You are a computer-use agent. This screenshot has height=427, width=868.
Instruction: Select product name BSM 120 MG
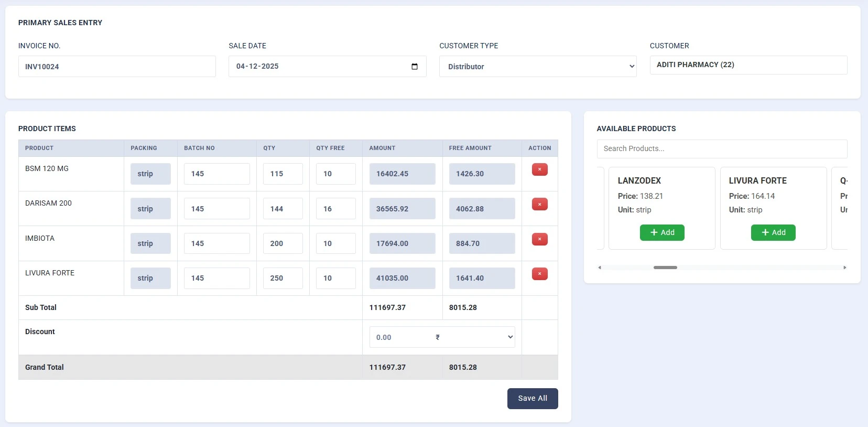pos(47,168)
